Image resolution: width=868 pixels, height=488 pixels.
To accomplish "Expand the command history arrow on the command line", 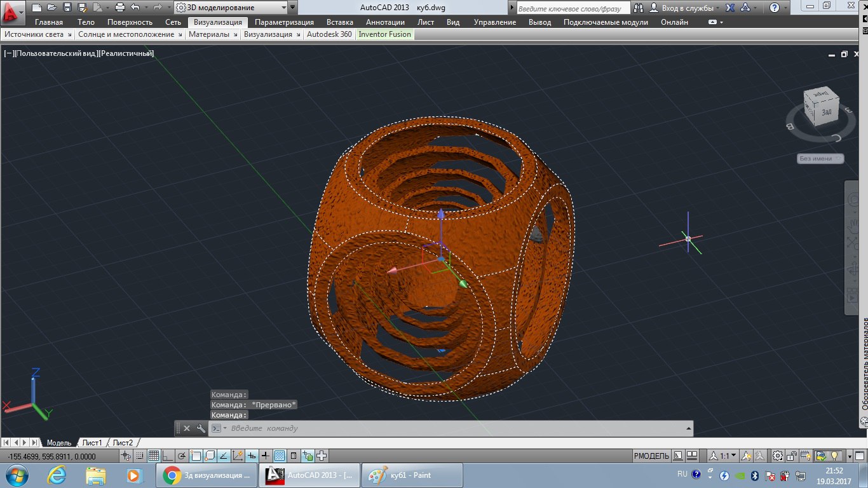I will click(x=688, y=428).
